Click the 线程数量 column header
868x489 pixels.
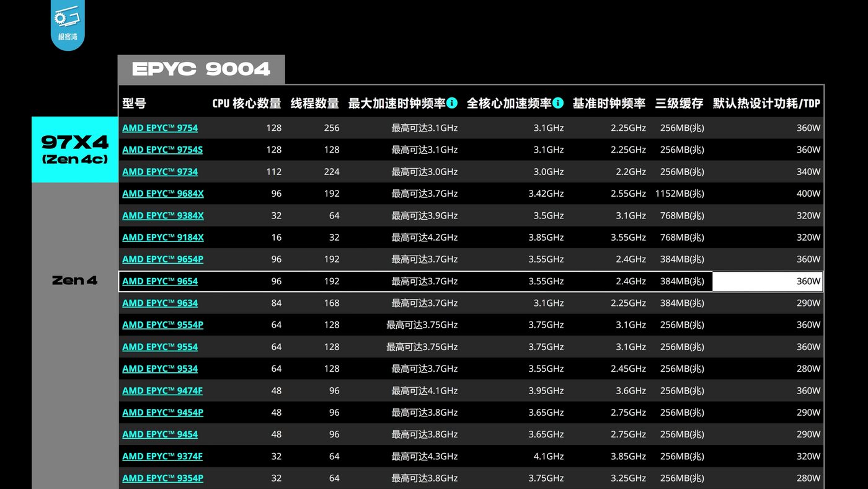pyautogui.click(x=315, y=103)
